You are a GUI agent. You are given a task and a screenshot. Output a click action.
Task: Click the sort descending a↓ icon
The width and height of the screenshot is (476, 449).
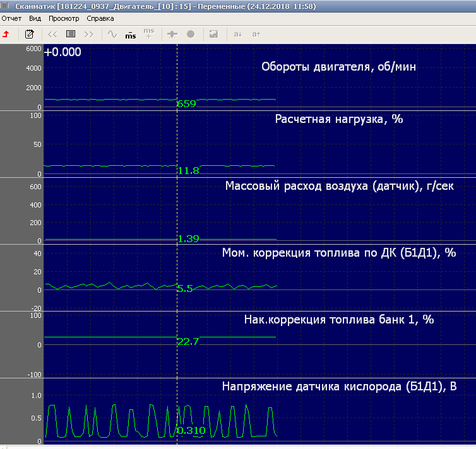coord(238,34)
